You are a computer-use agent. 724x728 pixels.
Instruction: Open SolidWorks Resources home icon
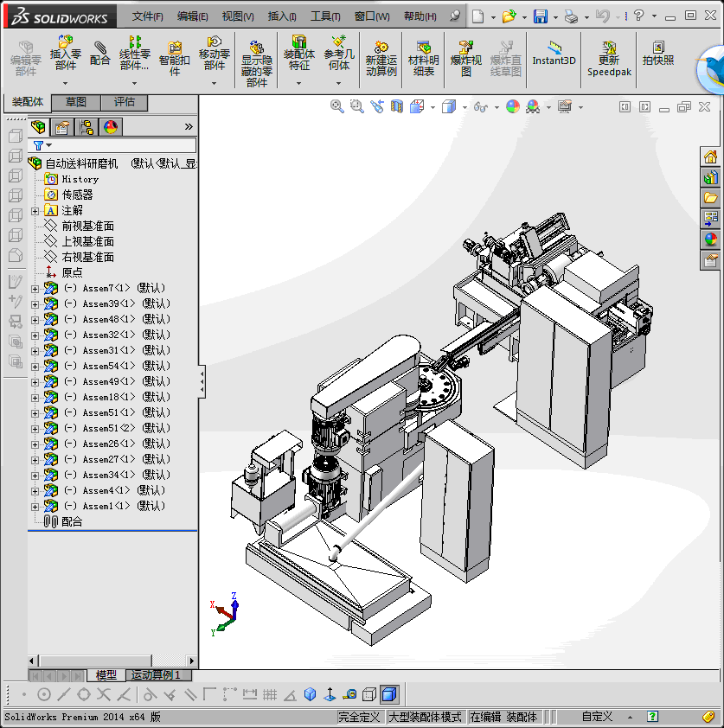click(711, 156)
